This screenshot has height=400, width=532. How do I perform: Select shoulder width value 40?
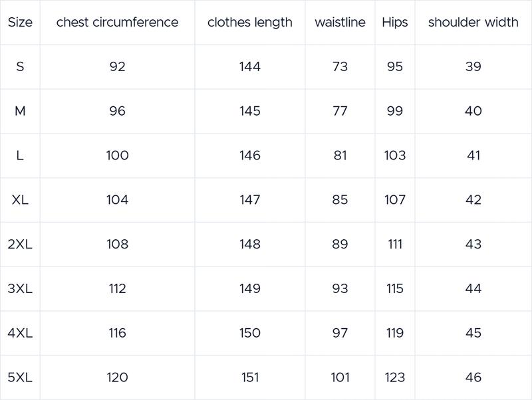pos(473,111)
